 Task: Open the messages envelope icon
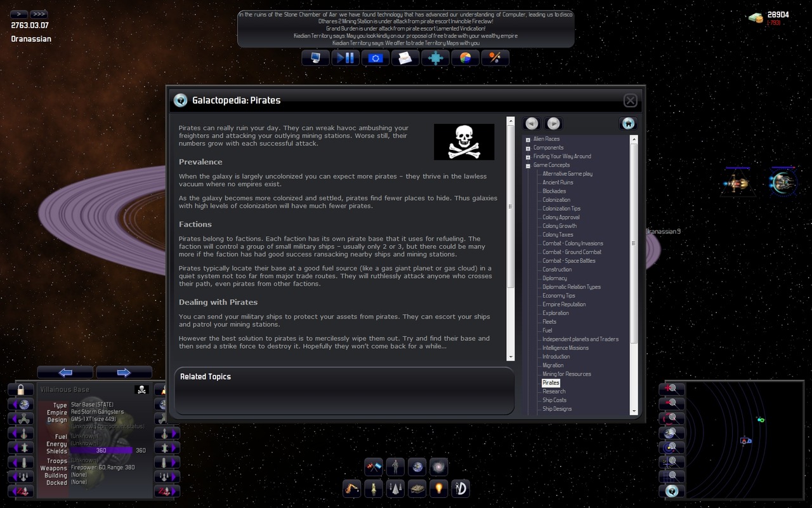coord(405,58)
